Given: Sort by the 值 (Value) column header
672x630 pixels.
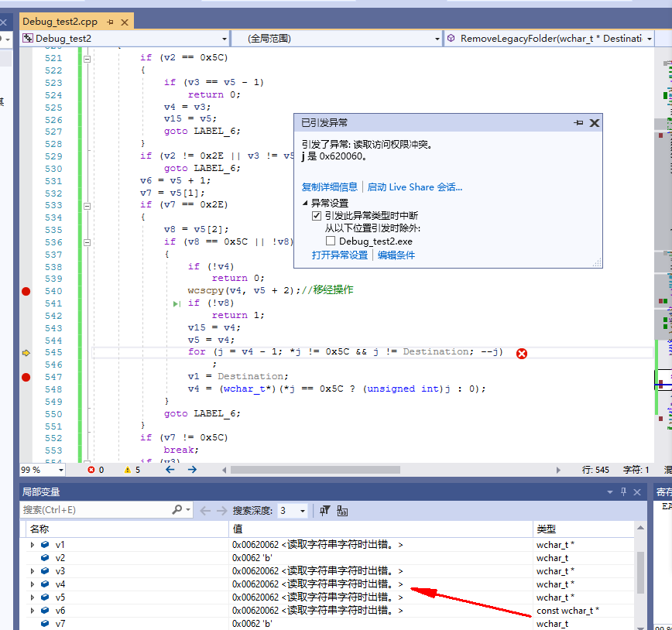Looking at the screenshot, I should tap(381, 529).
